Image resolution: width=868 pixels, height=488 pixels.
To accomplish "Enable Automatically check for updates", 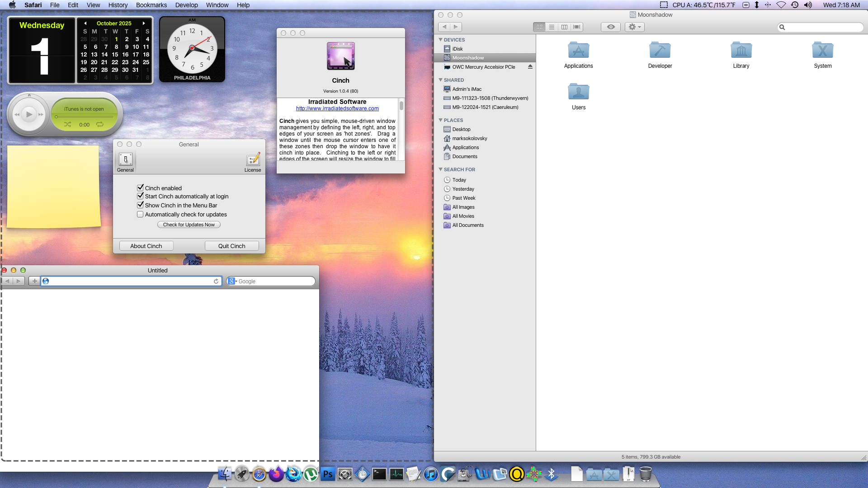I will (140, 215).
